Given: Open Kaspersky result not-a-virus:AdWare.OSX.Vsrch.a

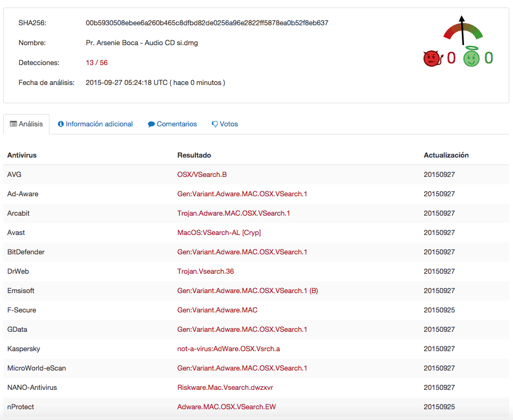Looking at the screenshot, I should click(x=228, y=348).
